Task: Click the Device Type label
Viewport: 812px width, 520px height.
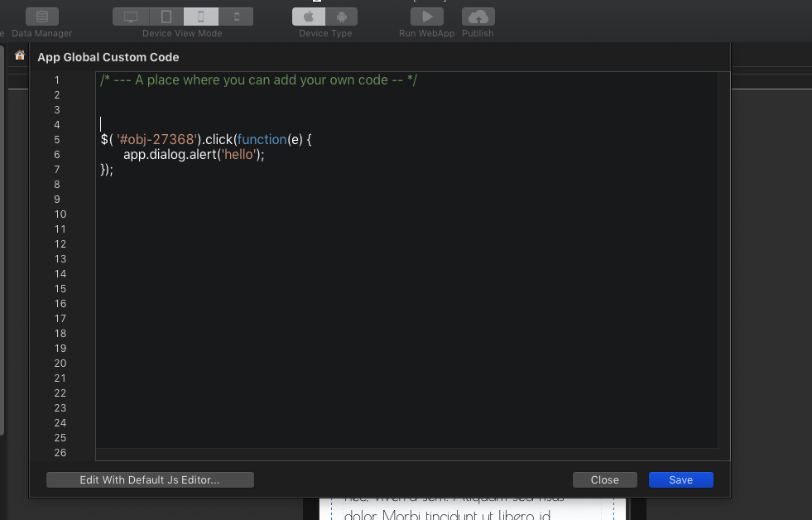Action: click(325, 33)
